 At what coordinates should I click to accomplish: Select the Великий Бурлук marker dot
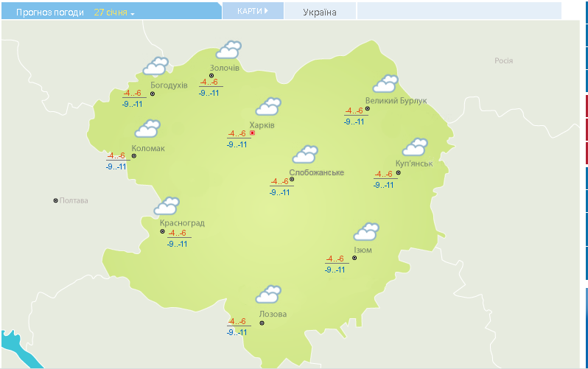click(368, 109)
